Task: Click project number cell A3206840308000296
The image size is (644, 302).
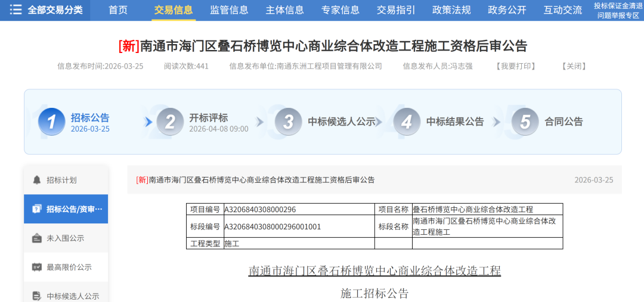Action: point(299,209)
